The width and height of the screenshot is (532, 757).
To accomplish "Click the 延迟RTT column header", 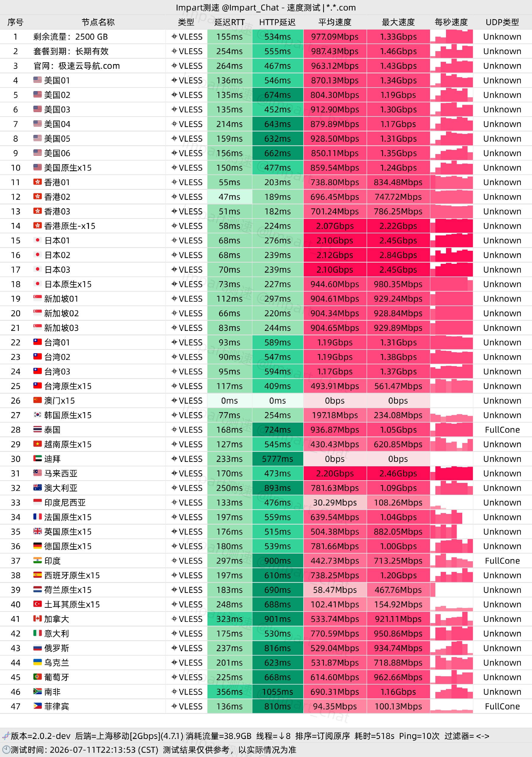I will (x=229, y=22).
